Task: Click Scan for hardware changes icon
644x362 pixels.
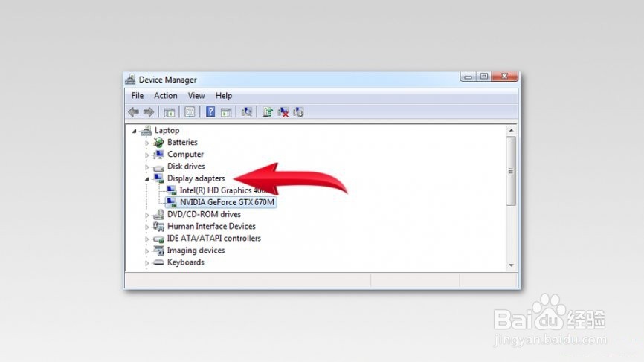Action: pos(247,111)
